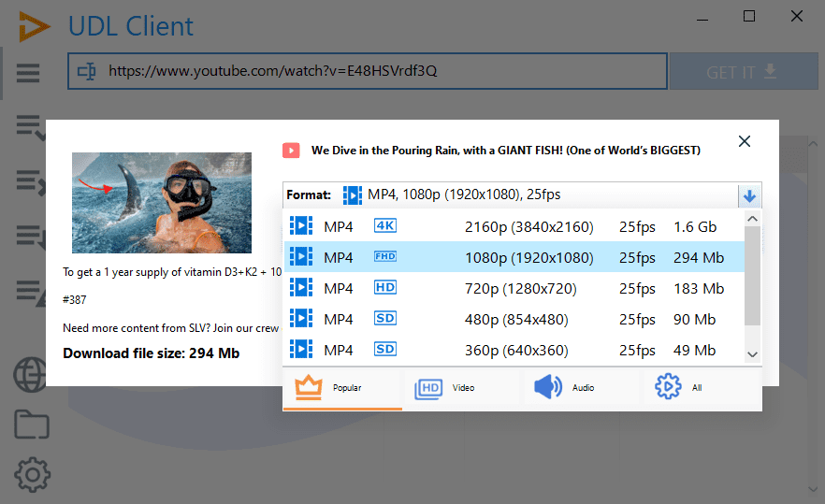The image size is (825, 504).
Task: Click the 4K quality badge
Action: click(x=385, y=225)
